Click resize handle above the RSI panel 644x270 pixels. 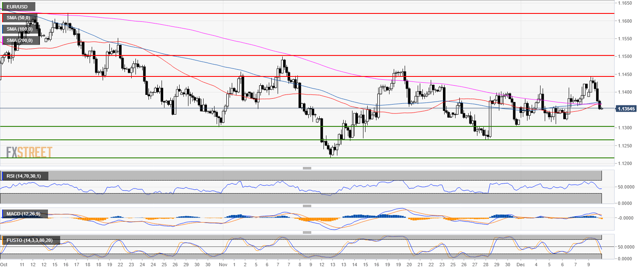[x=307, y=168]
